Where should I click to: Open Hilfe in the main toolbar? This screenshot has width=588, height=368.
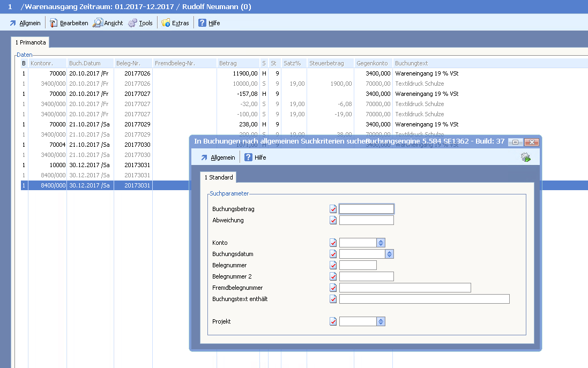[209, 23]
